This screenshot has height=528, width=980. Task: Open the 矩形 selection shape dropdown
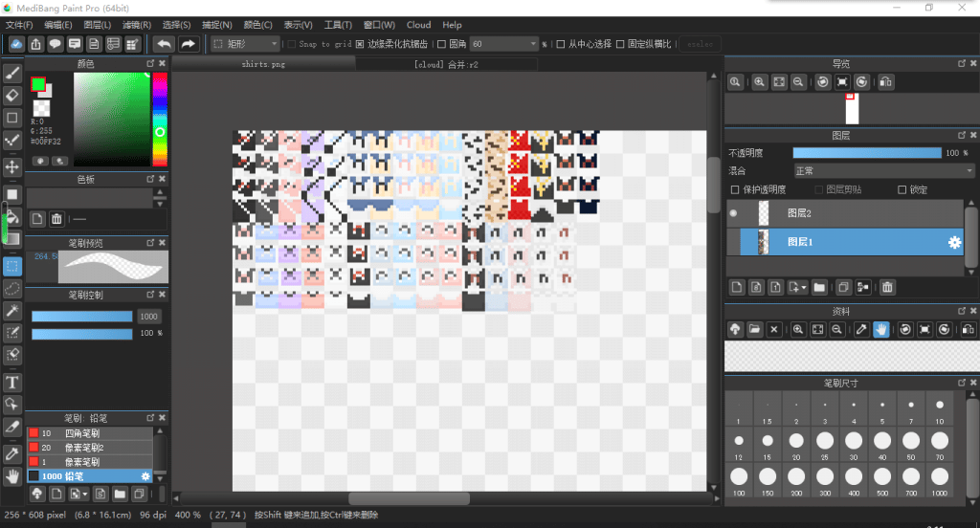(245, 44)
